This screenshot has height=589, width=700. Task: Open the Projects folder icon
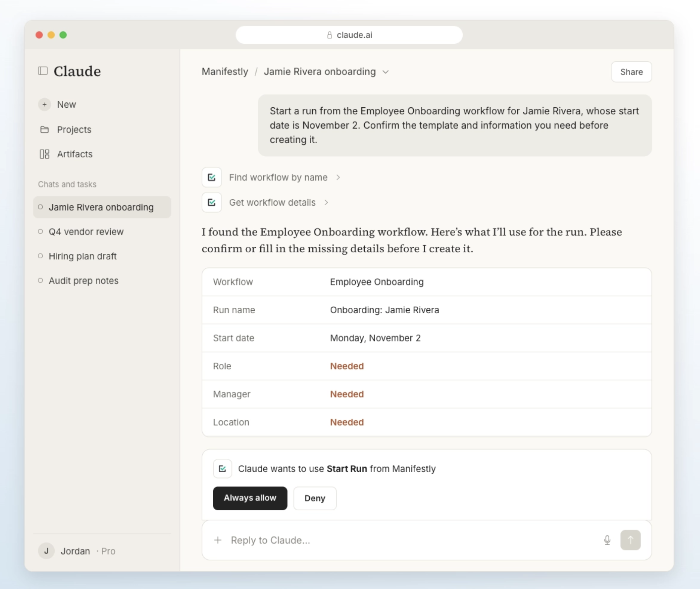tap(44, 130)
